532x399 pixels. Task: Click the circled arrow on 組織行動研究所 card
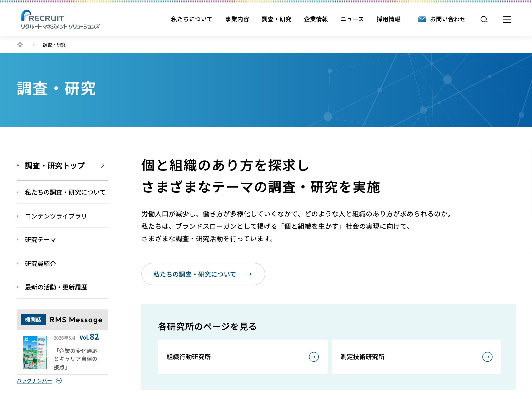[314, 357]
